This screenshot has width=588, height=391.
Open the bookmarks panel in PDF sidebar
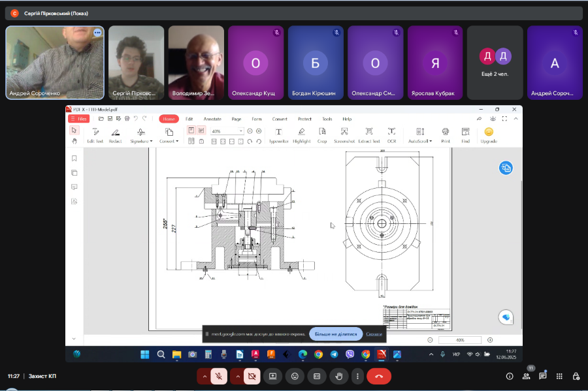click(x=74, y=158)
